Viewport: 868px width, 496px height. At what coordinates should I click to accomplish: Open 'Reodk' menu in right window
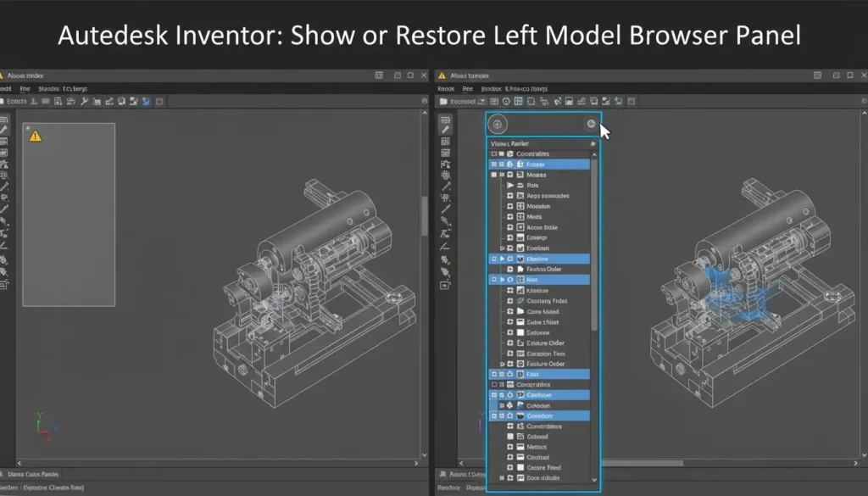[446, 88]
